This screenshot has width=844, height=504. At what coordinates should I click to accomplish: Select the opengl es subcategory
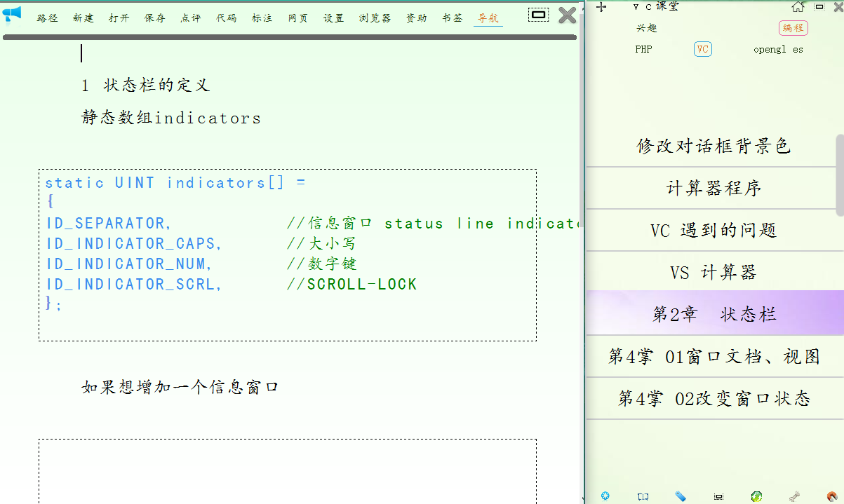[778, 50]
